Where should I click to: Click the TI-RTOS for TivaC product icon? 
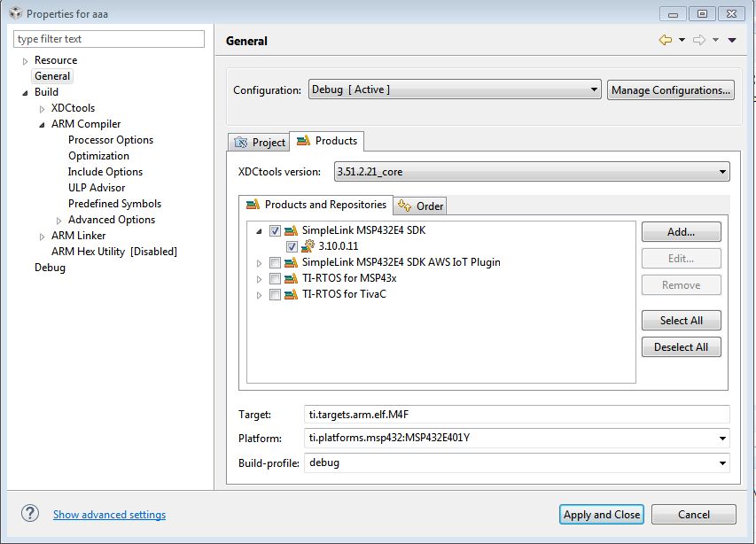pyautogui.click(x=291, y=294)
